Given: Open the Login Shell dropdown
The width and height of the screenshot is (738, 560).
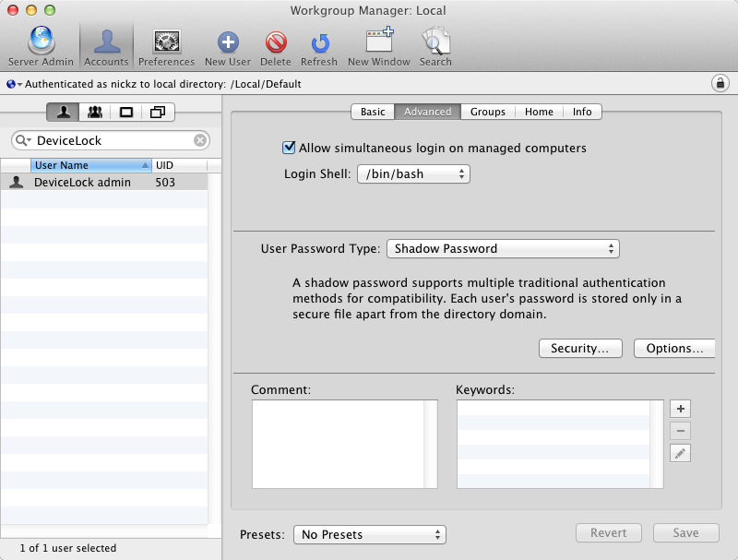Looking at the screenshot, I should tap(413, 173).
